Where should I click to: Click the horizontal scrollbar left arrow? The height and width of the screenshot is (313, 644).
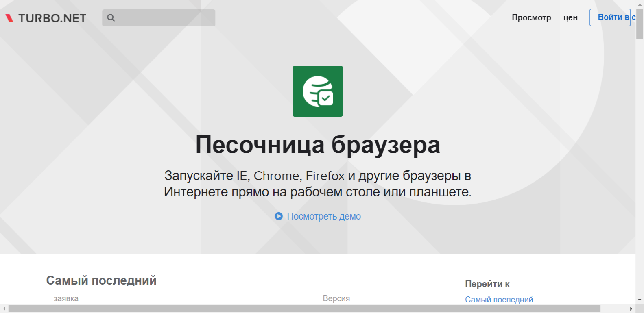(4, 309)
